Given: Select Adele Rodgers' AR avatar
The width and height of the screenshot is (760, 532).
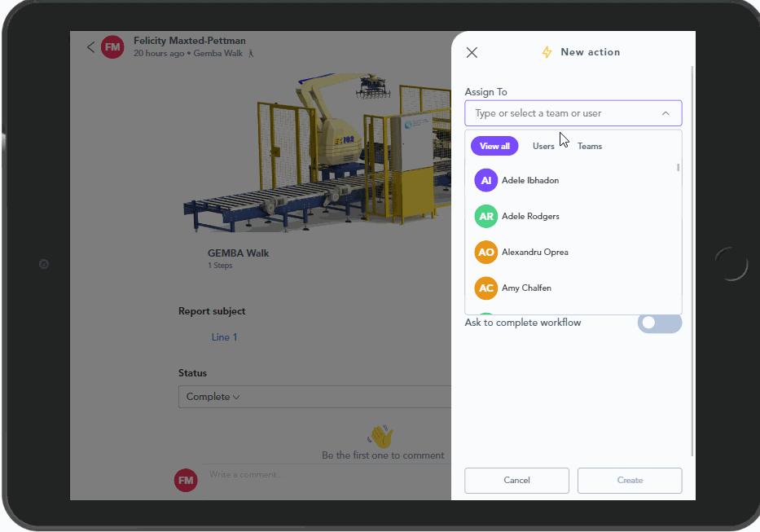Looking at the screenshot, I should 486,216.
